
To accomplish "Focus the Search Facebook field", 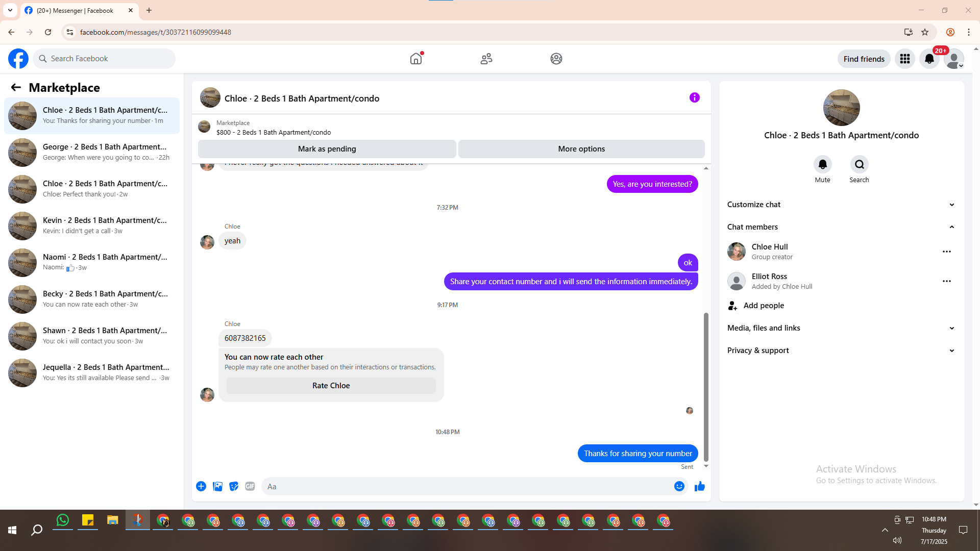I will point(104,59).
